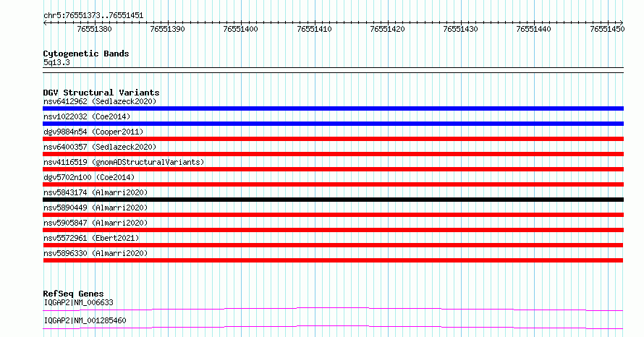Screen dimensions: 644x337
Task: Click red bar under dgv9884n54
Action: 333,139
